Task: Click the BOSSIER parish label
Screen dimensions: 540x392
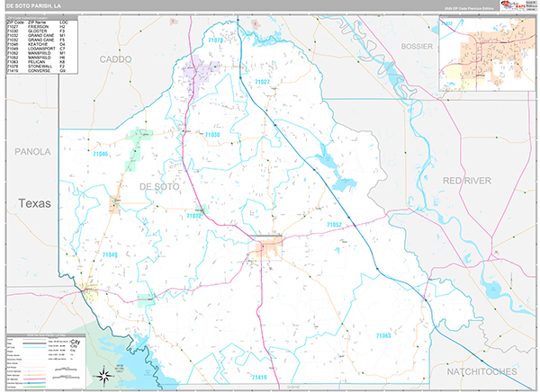Action: (417, 47)
